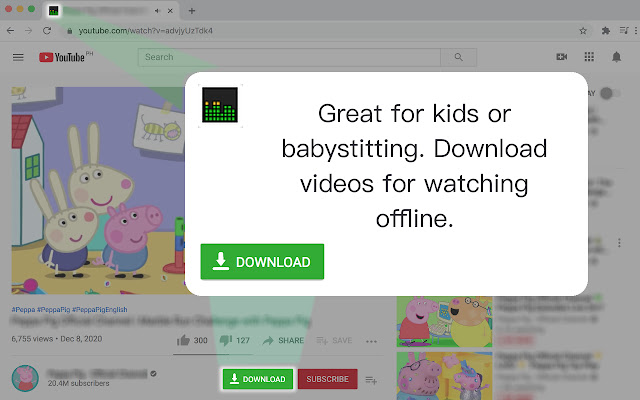Viewport: 640px width, 400px height.
Task: Reload the YouTube page
Action: click(x=47, y=31)
